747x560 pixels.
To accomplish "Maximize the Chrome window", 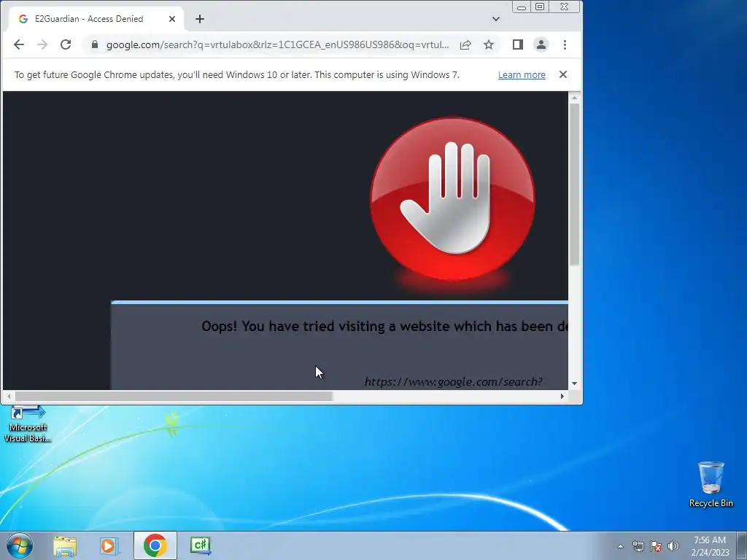I will point(540,7).
